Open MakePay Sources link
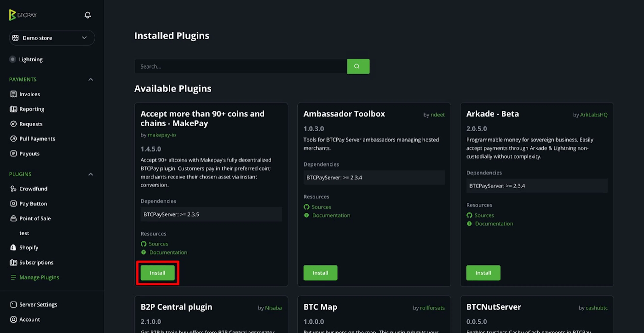The width and height of the screenshot is (644, 333). pos(158,244)
